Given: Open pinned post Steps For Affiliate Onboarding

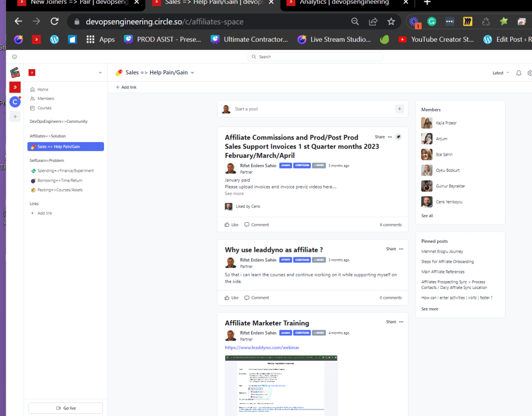Looking at the screenshot, I should (448, 262).
